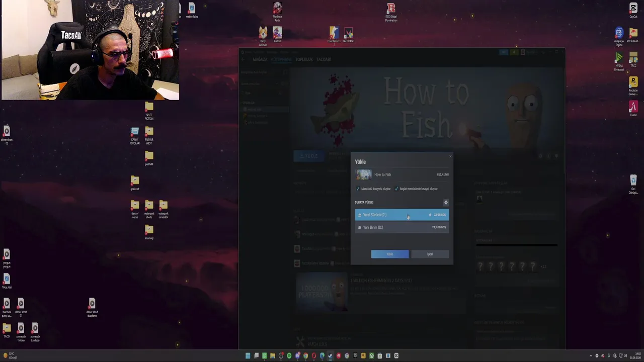This screenshot has width=644, height=362.
Task: Open the TACO folder on desktop
Action: pyautogui.click(x=7, y=330)
